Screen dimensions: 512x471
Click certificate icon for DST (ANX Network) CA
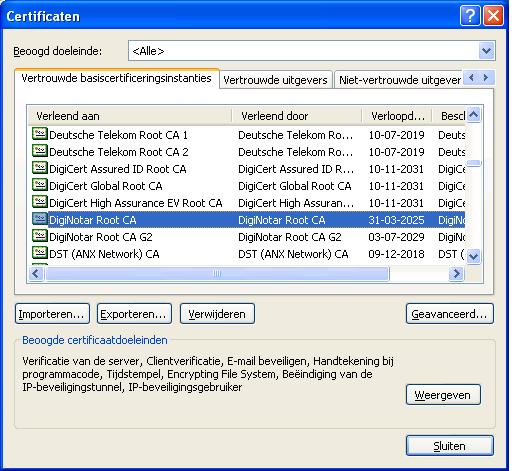[x=40, y=253]
